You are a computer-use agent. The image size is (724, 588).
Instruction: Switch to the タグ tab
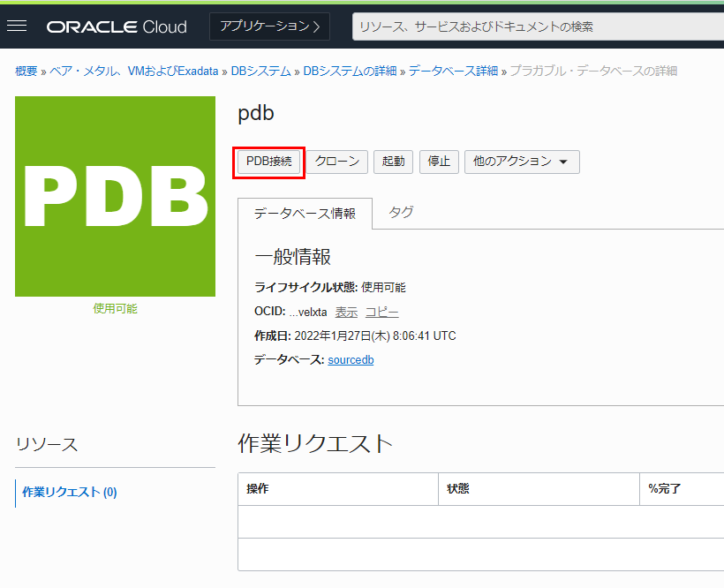coord(401,213)
